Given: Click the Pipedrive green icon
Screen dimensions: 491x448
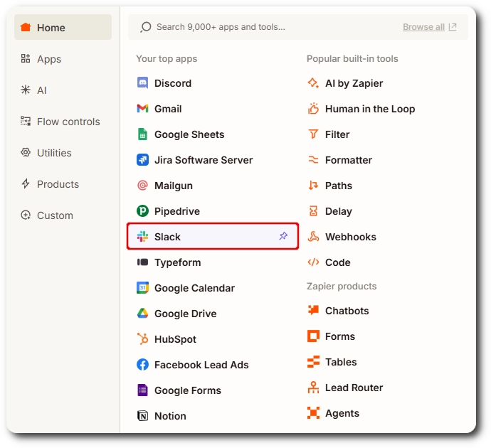Looking at the screenshot, I should tap(142, 211).
